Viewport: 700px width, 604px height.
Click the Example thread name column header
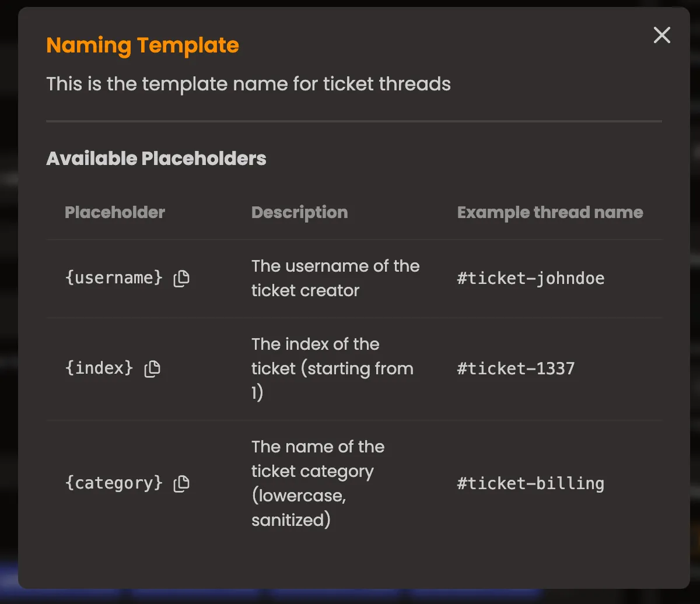550,212
